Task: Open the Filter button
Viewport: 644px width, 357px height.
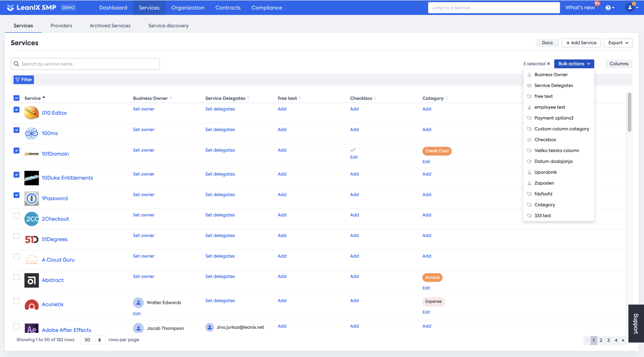Action: click(x=24, y=80)
